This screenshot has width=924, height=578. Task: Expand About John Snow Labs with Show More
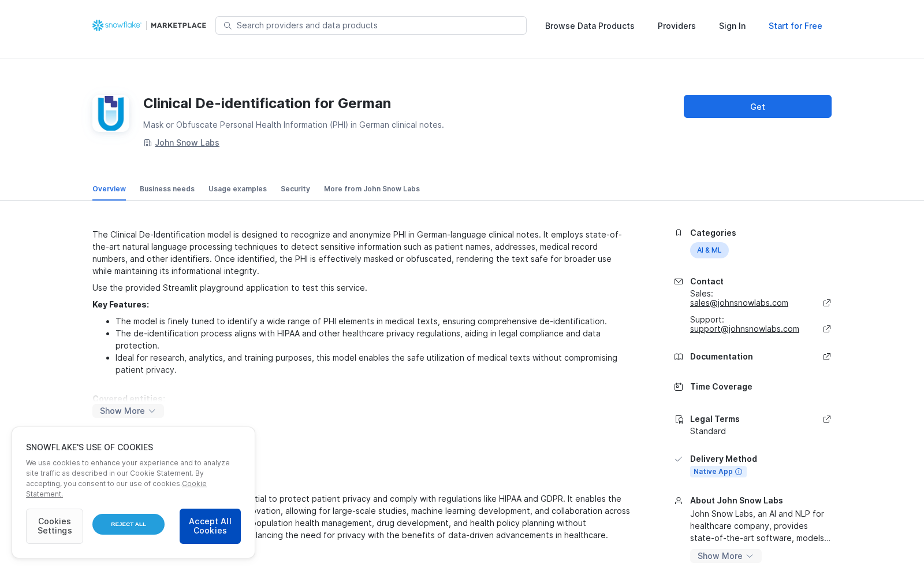pos(726,556)
